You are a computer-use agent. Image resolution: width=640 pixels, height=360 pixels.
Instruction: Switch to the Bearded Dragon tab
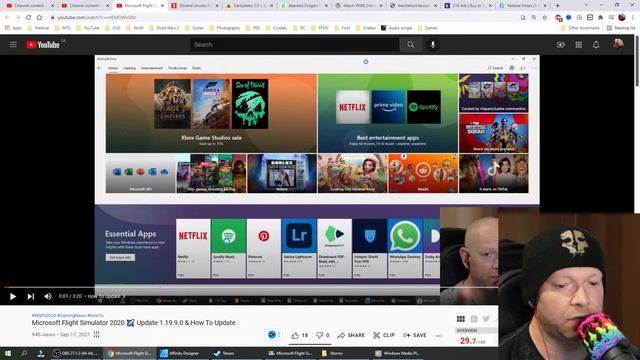click(304, 6)
